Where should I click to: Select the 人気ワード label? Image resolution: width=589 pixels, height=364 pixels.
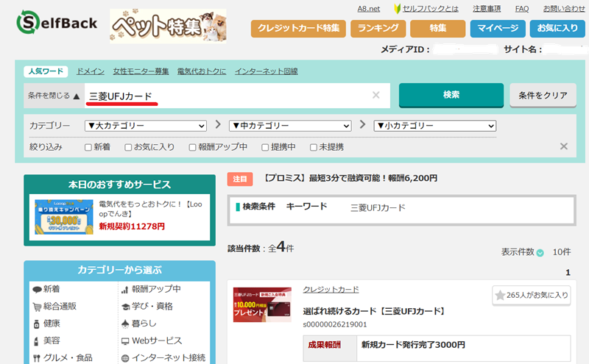click(46, 71)
